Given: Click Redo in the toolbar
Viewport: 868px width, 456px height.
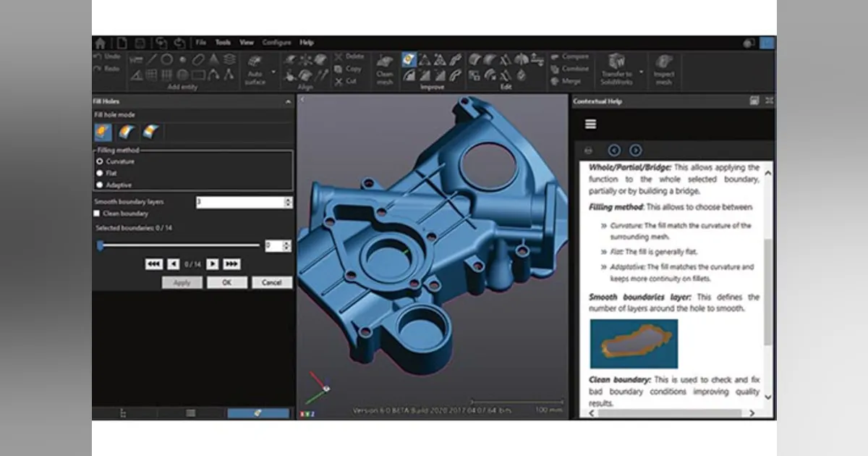Looking at the screenshot, I should 107,69.
